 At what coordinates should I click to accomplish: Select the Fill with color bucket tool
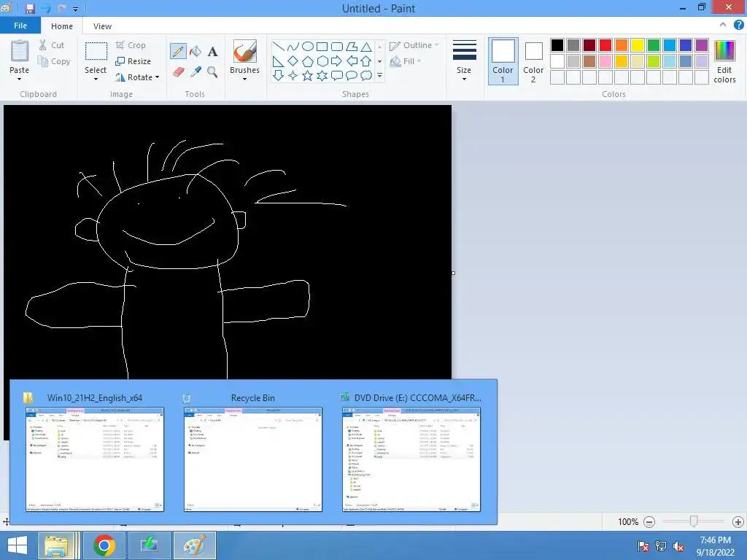pos(196,52)
